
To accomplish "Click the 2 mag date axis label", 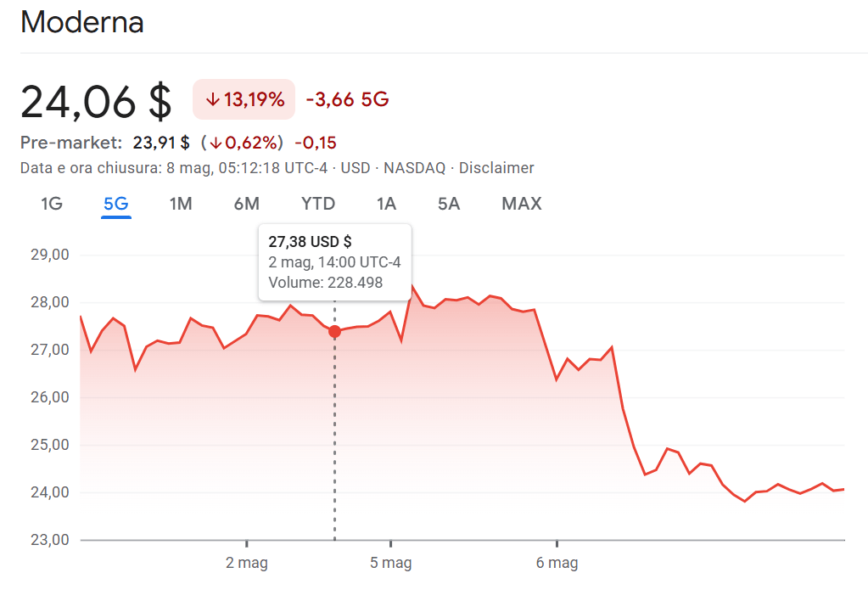I will coord(246,563).
